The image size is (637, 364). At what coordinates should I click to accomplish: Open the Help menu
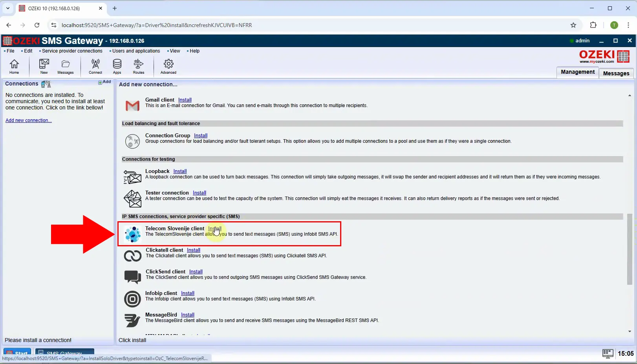pyautogui.click(x=194, y=51)
